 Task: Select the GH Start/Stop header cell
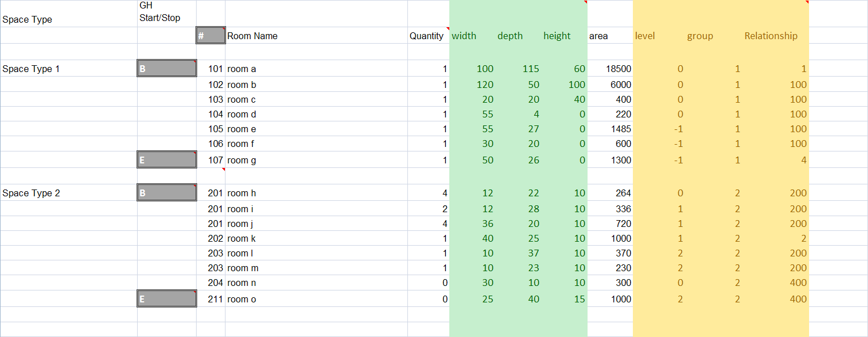coord(160,12)
